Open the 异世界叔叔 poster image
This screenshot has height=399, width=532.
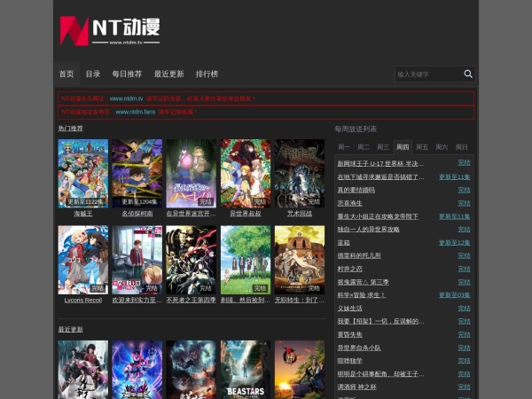coord(245,173)
